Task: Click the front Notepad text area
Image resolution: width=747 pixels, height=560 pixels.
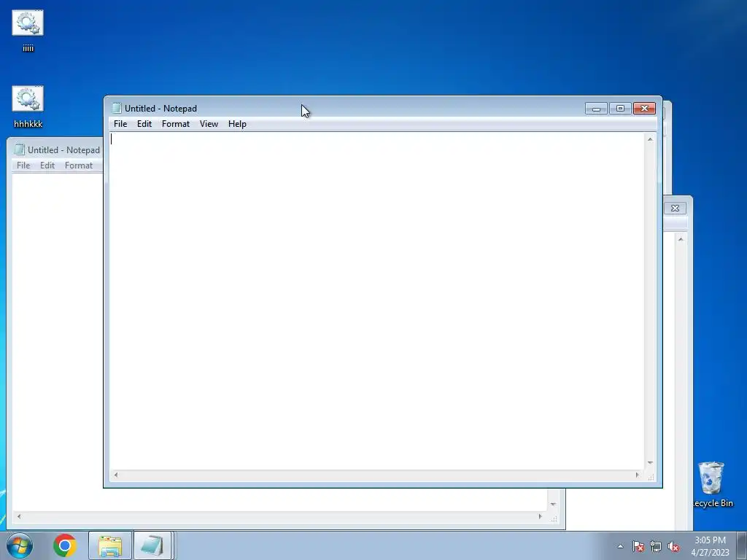Action: [376, 301]
